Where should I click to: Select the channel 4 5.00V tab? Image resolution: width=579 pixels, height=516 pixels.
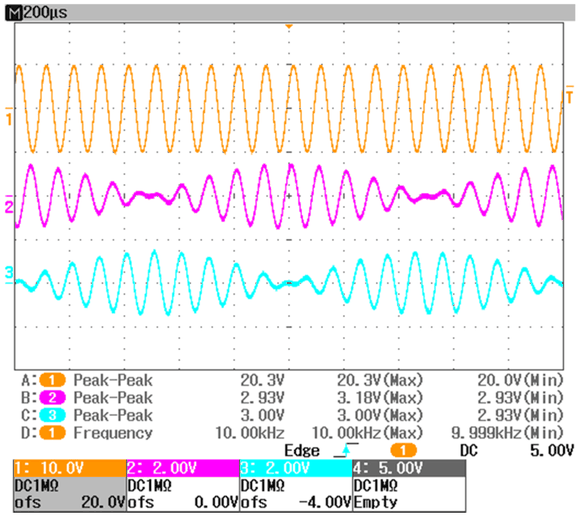point(409,468)
